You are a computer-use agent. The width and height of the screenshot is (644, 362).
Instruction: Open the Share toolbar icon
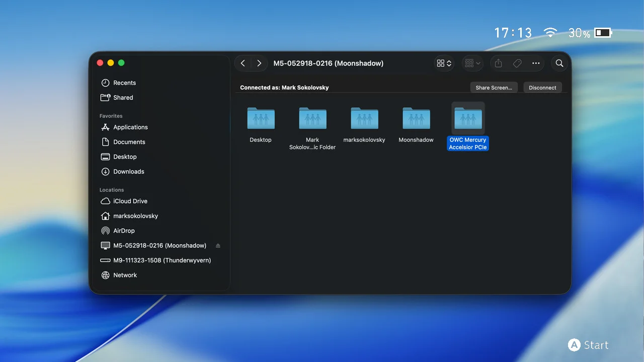tap(499, 63)
